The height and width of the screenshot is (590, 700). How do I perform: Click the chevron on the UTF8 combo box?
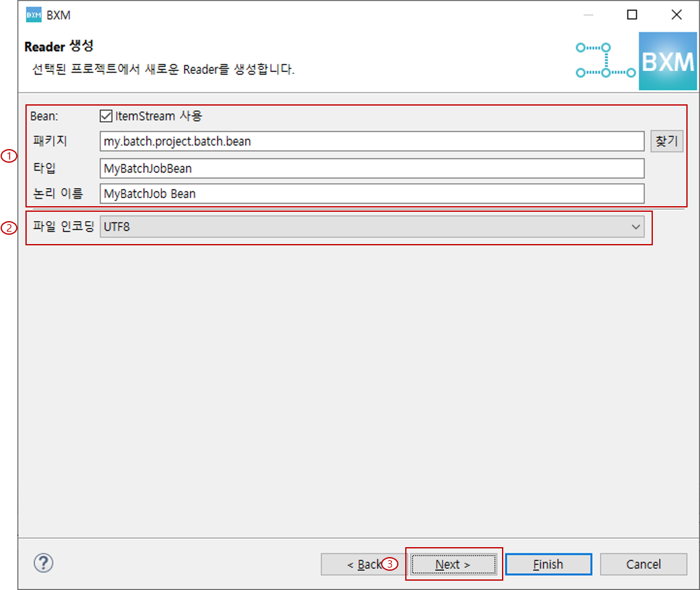(635, 227)
